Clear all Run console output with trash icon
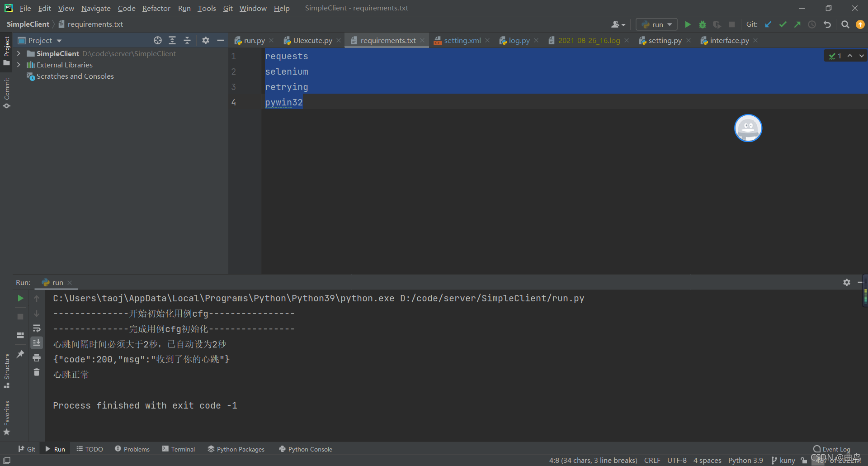 point(37,372)
